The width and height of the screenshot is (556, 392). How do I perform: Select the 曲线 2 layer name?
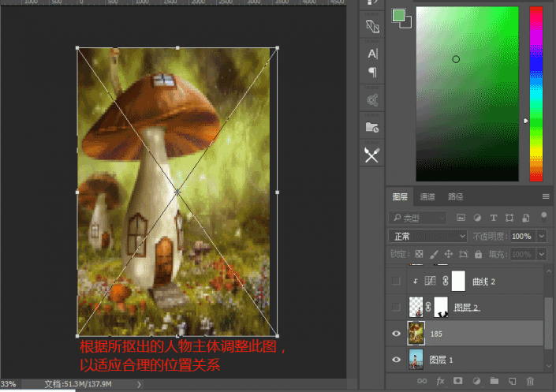point(483,282)
